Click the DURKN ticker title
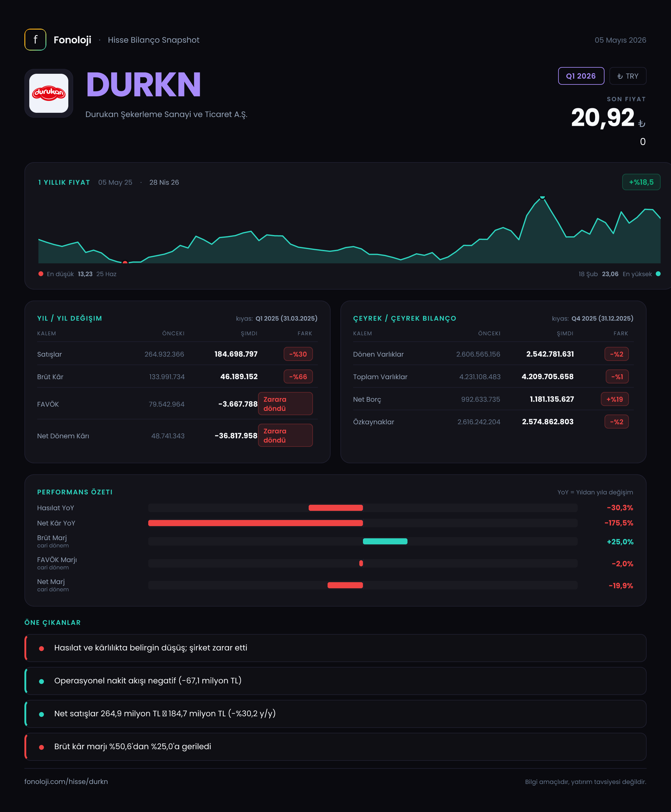This screenshot has width=671, height=812. click(143, 85)
